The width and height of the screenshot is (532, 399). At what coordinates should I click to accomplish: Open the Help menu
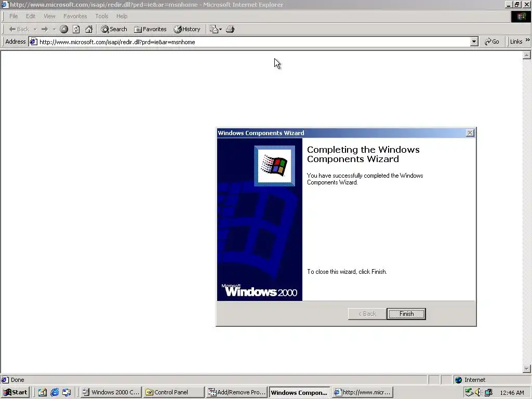(122, 16)
